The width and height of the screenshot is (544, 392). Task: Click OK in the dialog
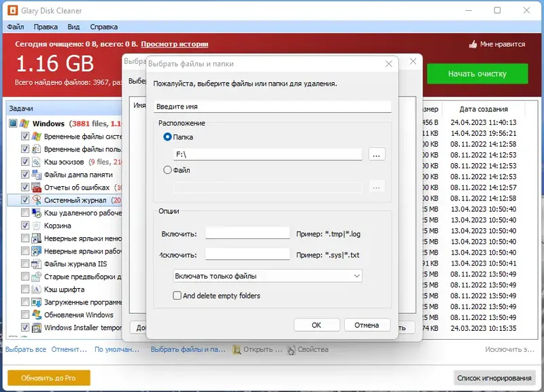pos(316,325)
